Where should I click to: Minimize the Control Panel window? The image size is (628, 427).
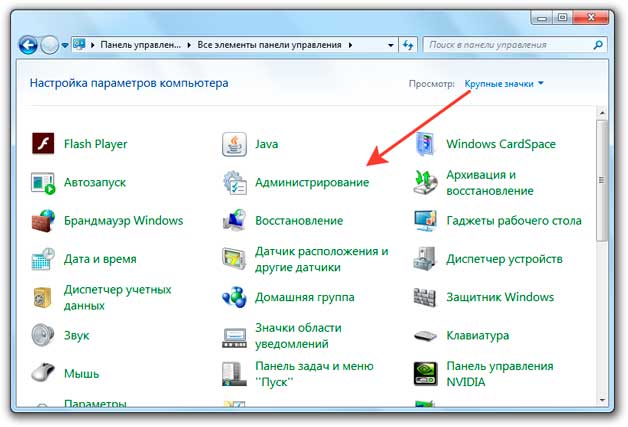[x=542, y=18]
